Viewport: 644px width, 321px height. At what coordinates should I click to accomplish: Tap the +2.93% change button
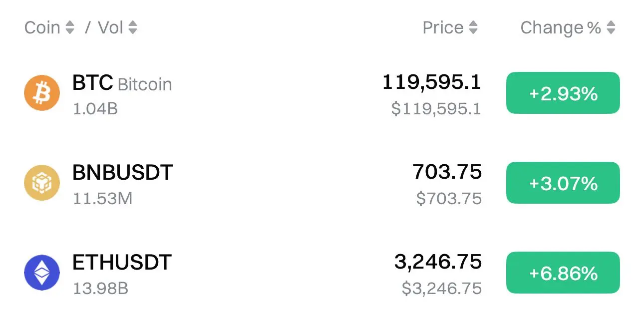coord(563,93)
